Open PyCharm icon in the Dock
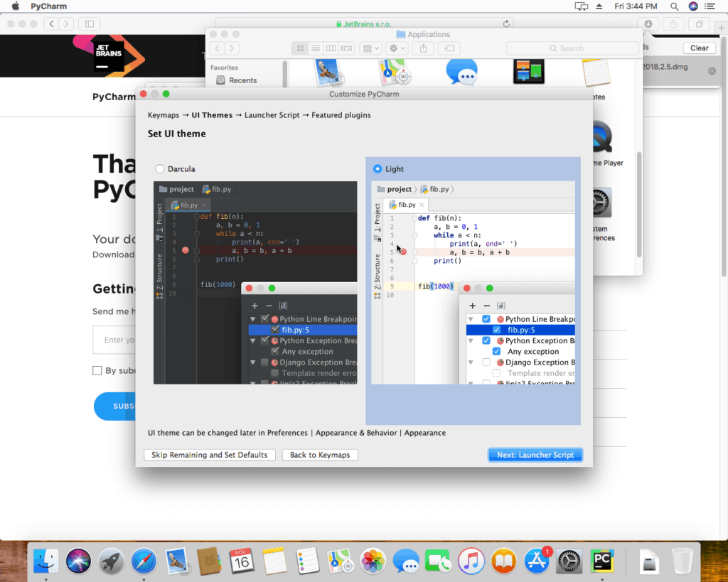Screen dimensions: 728x582 pyautogui.click(x=601, y=561)
